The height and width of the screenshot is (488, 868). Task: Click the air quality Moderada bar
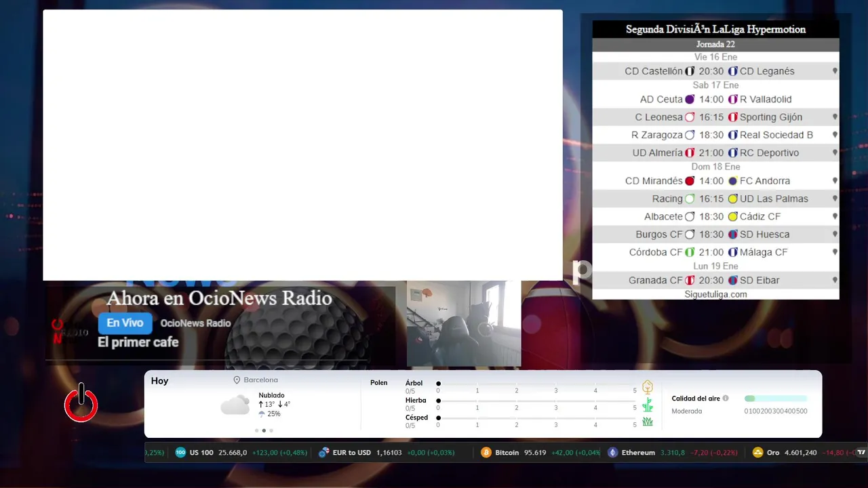point(776,399)
